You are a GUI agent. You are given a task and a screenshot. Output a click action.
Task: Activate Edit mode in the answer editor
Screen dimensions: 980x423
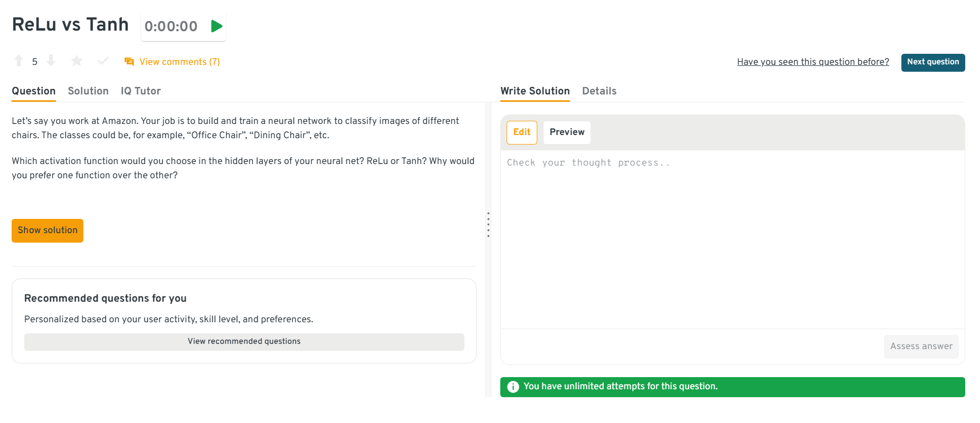click(521, 132)
